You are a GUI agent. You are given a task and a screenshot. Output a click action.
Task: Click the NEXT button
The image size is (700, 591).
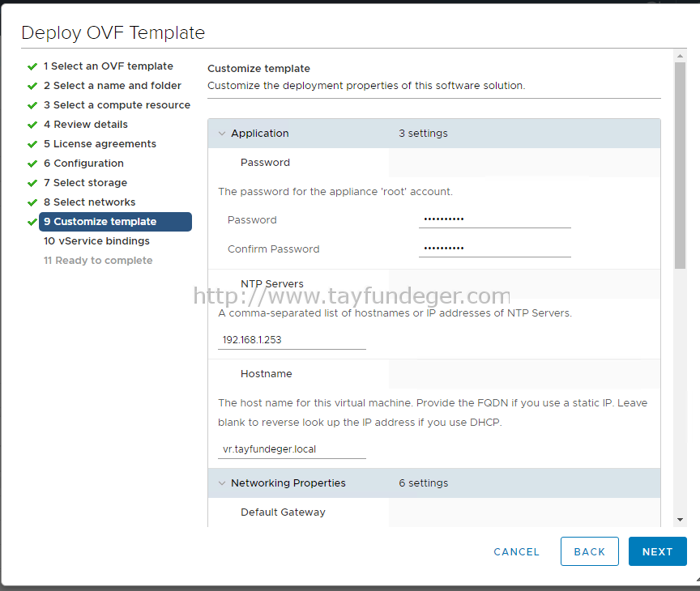pyautogui.click(x=658, y=552)
